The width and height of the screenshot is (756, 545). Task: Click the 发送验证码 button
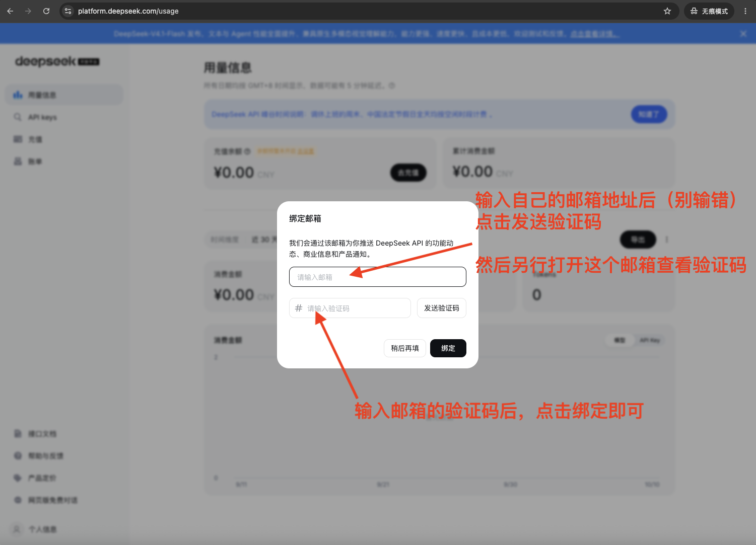[442, 308]
